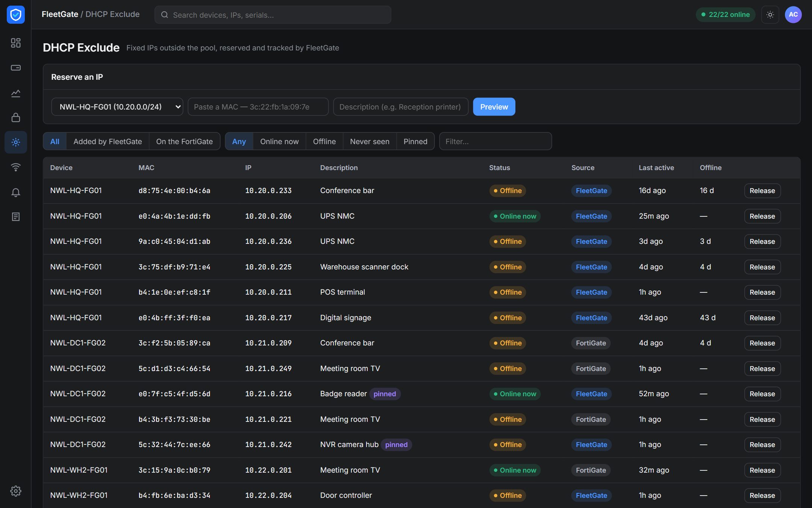This screenshot has height=508, width=812.
Task: Open the devices sidebar icon
Action: tap(16, 68)
